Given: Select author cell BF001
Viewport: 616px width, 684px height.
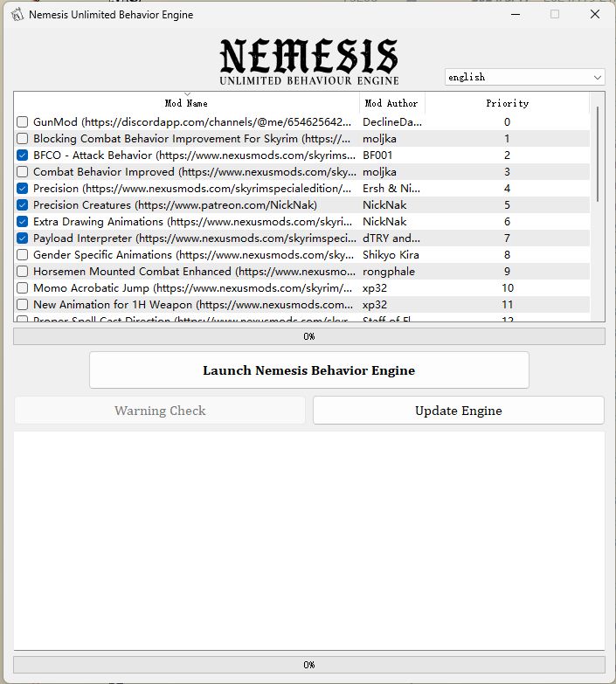Looking at the screenshot, I should (x=391, y=155).
